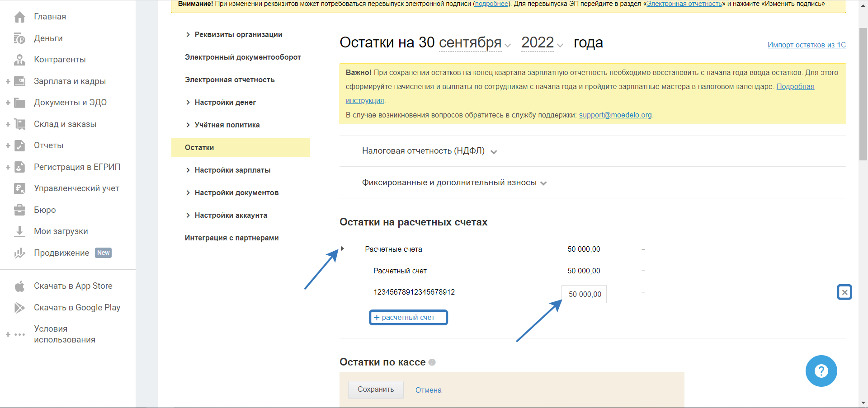Image resolution: width=868 pixels, height=408 pixels.
Task: Click the Импорт остатков из 1С link
Action: click(807, 45)
